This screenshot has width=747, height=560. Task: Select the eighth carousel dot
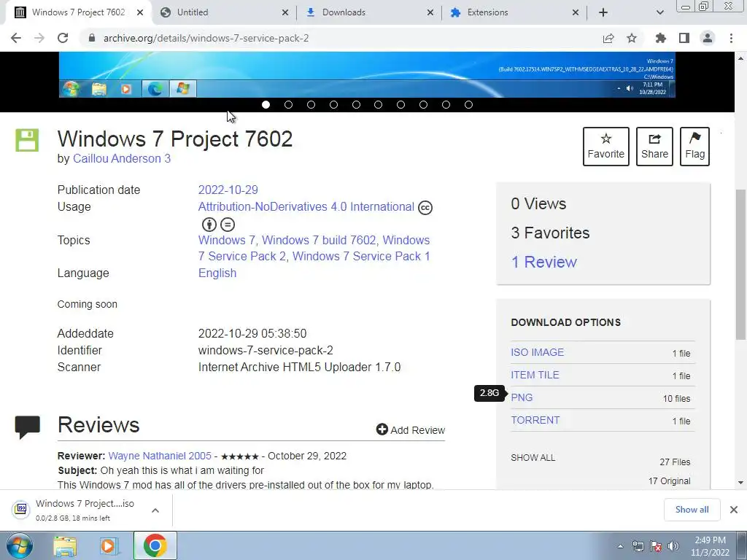[423, 105]
